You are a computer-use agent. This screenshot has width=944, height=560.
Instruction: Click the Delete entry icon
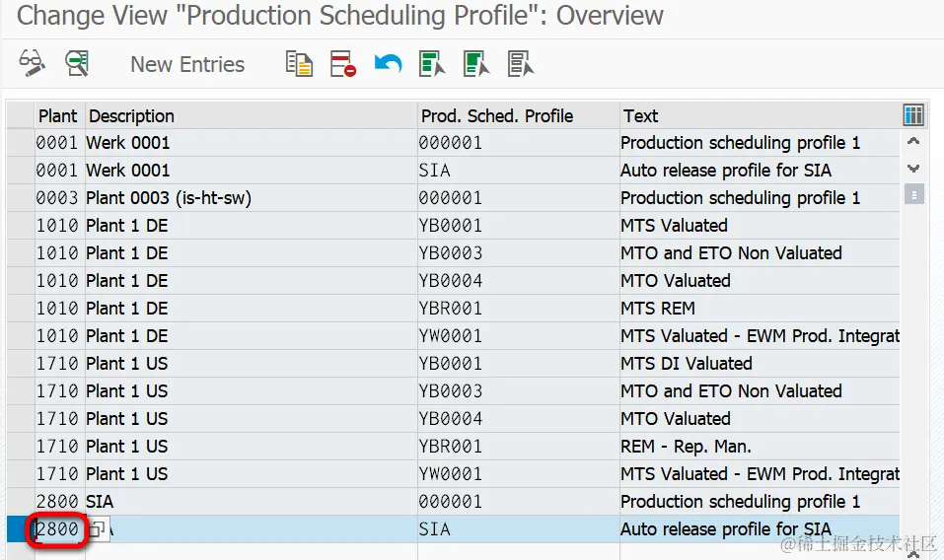342,64
